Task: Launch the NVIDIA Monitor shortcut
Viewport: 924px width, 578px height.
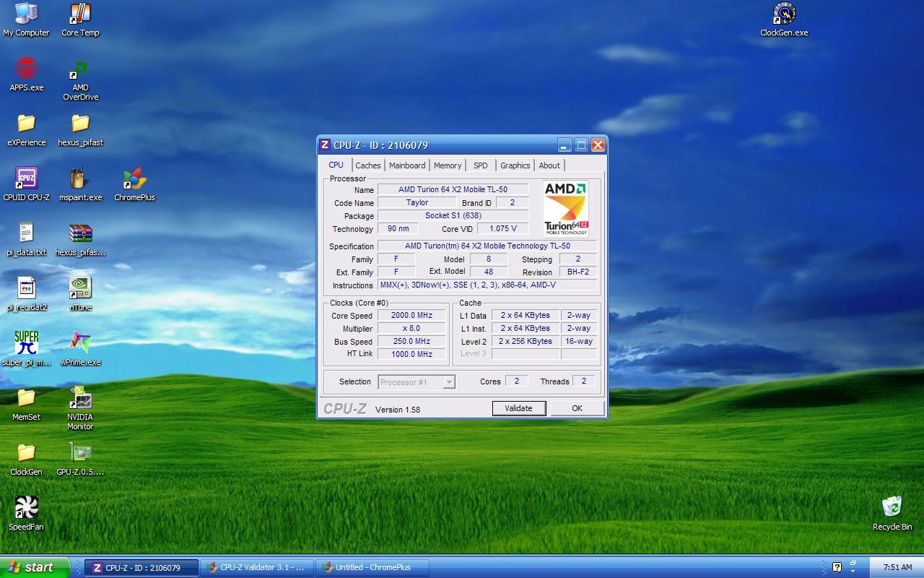Action: tap(80, 408)
